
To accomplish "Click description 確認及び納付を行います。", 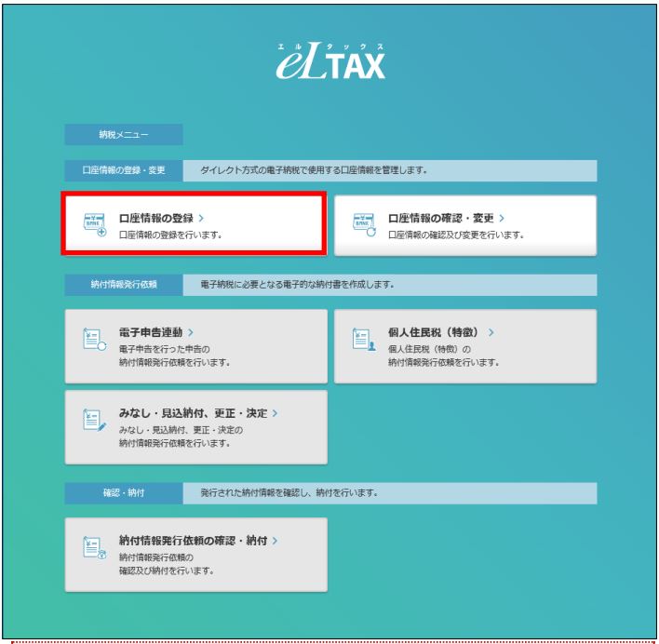I will [167, 570].
